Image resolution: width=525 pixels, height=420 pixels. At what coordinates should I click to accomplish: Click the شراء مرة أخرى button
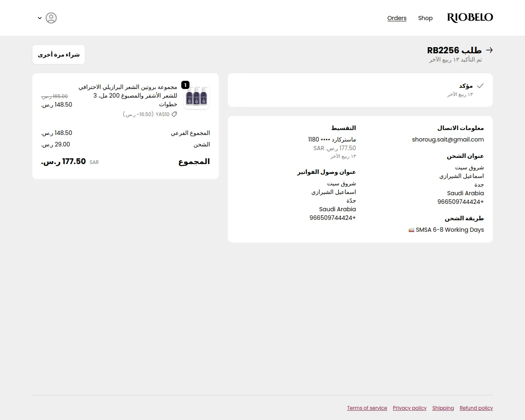point(59,55)
